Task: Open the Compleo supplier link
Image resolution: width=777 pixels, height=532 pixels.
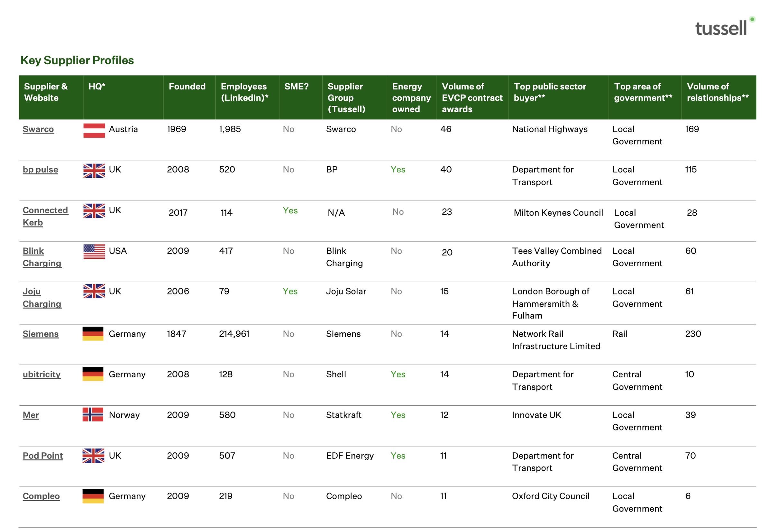Action: click(x=41, y=497)
